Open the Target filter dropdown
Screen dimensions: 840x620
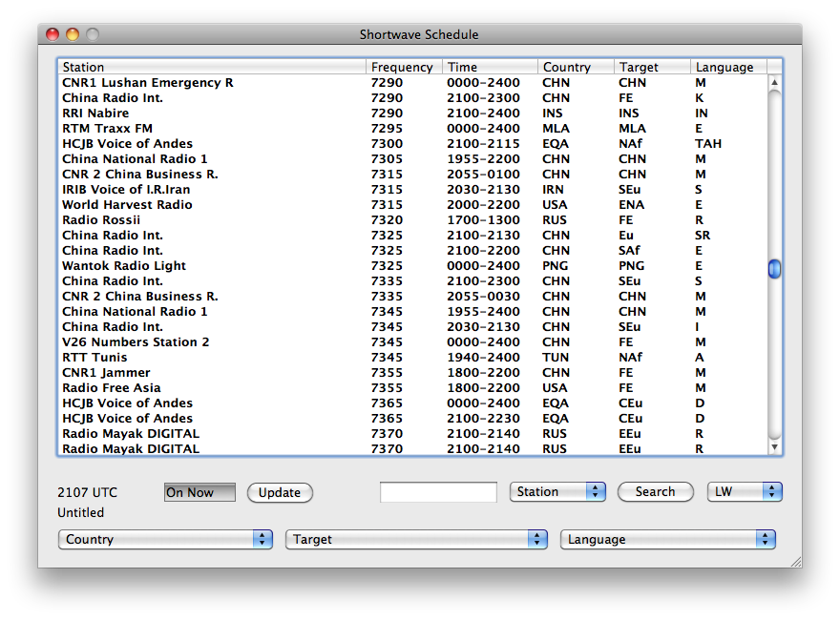point(416,539)
